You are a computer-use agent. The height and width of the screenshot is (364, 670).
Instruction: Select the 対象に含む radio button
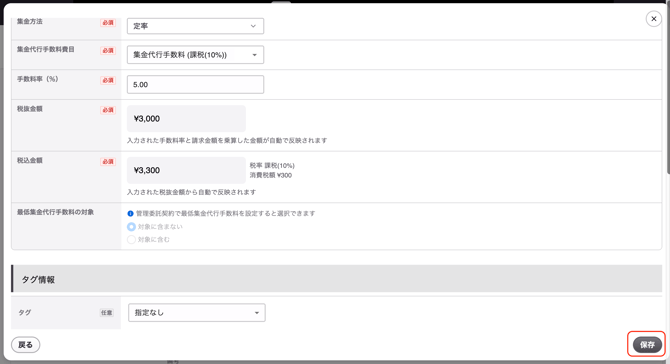click(x=131, y=240)
